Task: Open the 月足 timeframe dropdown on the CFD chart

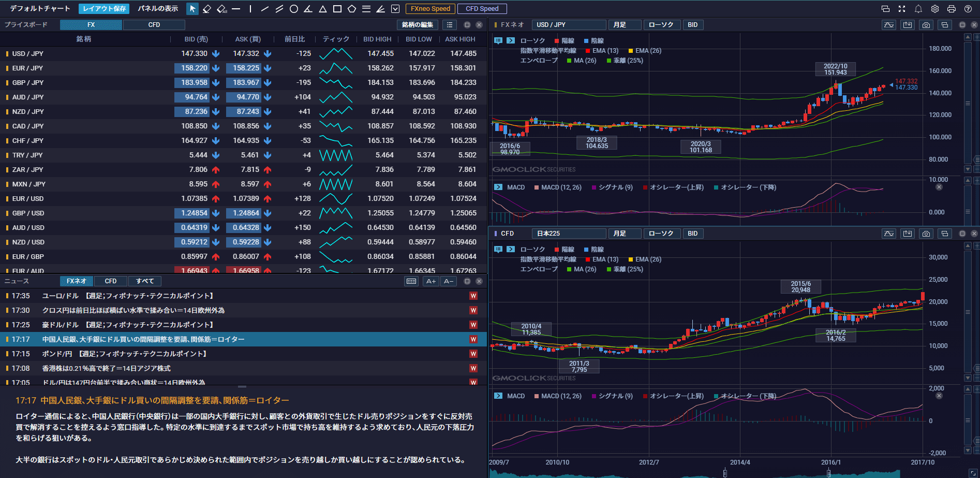Action: click(625, 233)
